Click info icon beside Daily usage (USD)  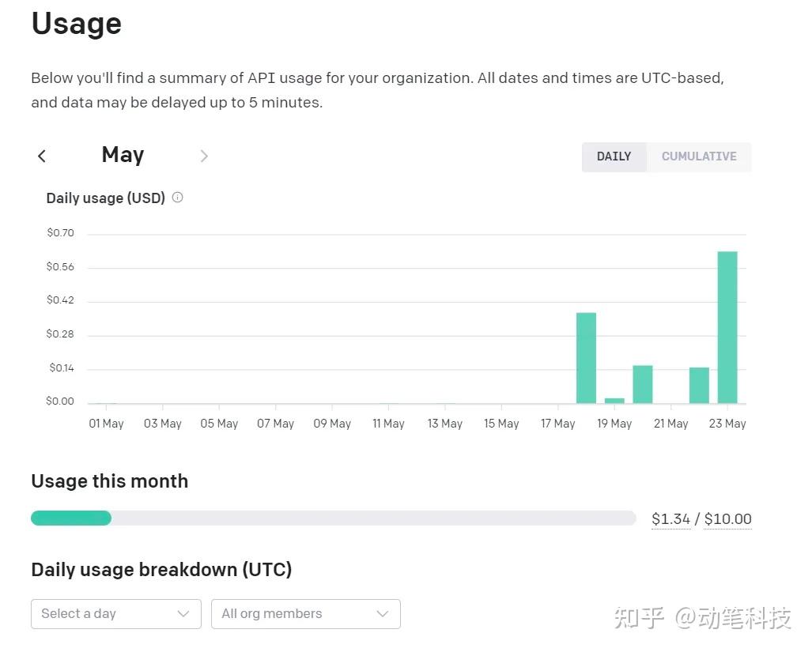(178, 197)
